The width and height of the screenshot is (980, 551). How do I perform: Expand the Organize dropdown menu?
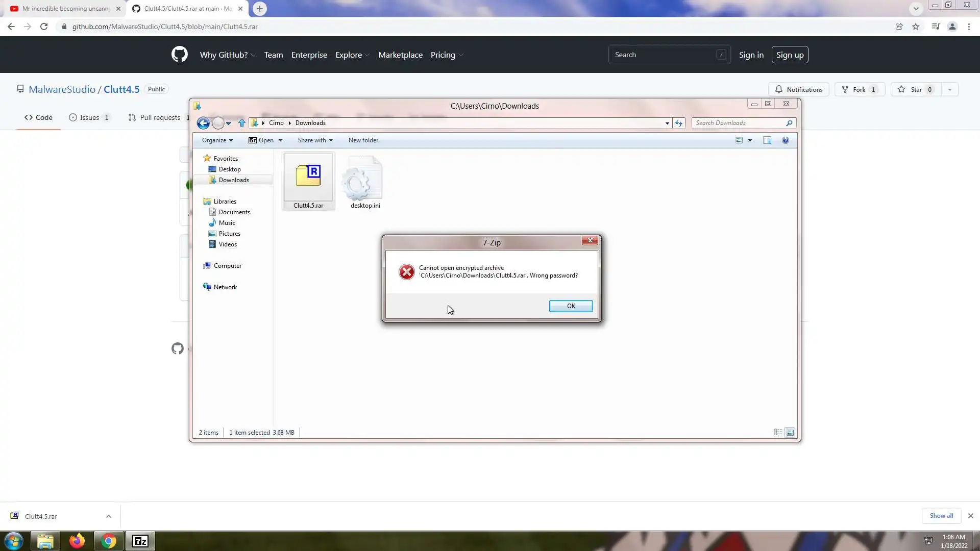[217, 140]
